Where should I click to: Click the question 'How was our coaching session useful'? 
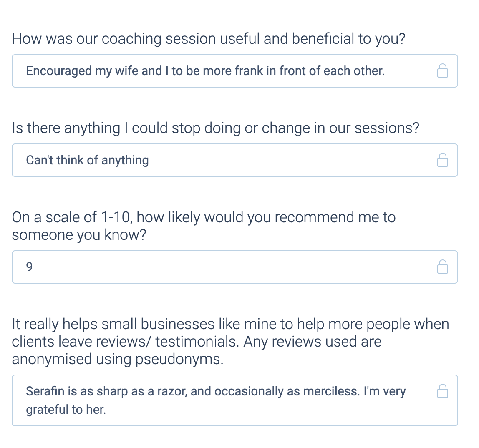[208, 39]
